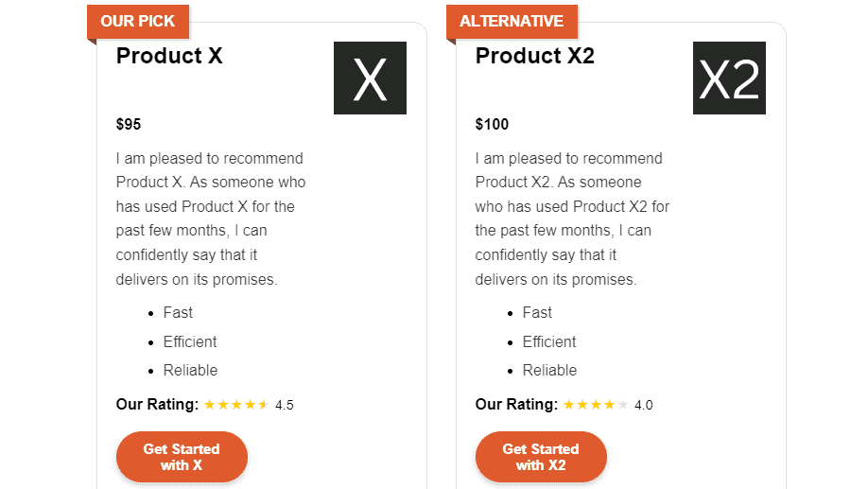Click the Reliable bullet under Product X

190,370
